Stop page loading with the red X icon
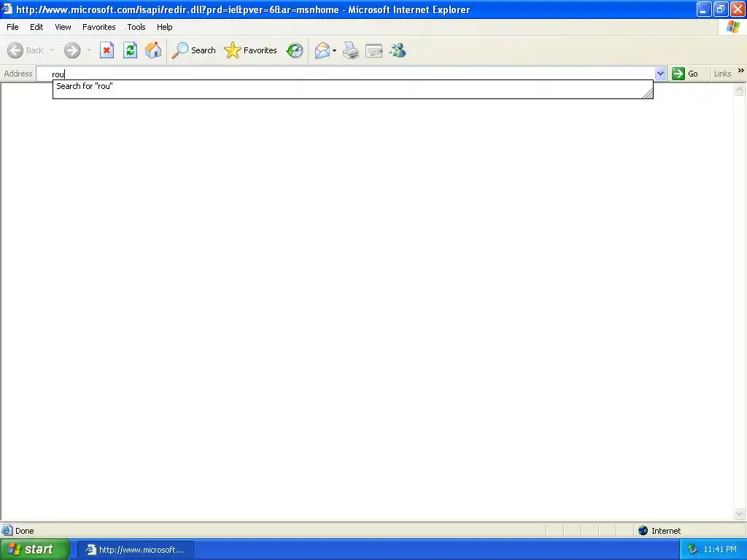The width and height of the screenshot is (747, 560). [x=107, y=50]
